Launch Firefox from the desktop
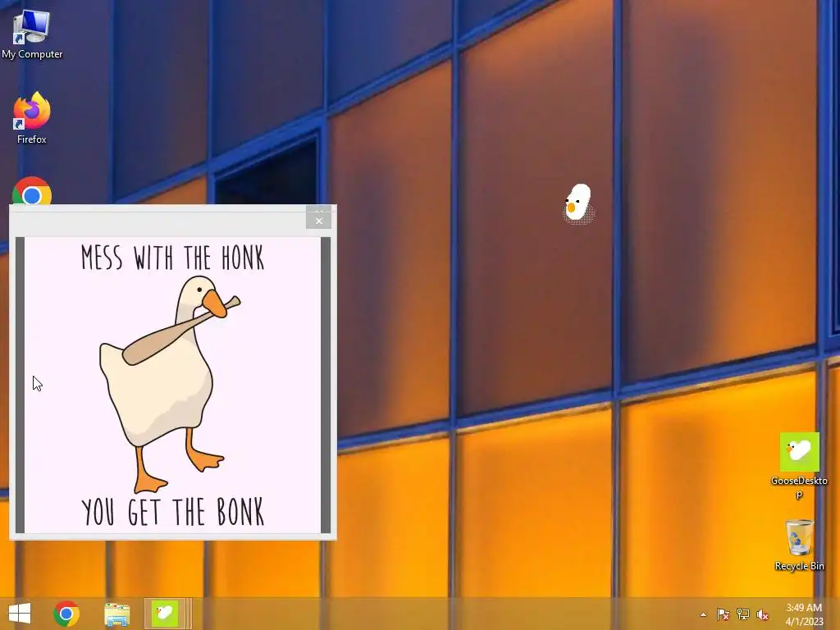Screen dimensions: 840x630 (32, 118)
